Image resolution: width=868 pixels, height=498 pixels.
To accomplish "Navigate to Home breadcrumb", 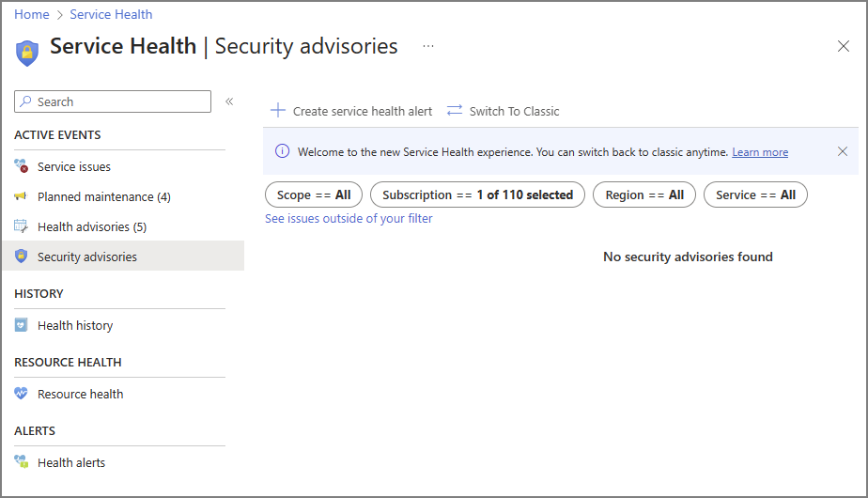I will tap(32, 14).
